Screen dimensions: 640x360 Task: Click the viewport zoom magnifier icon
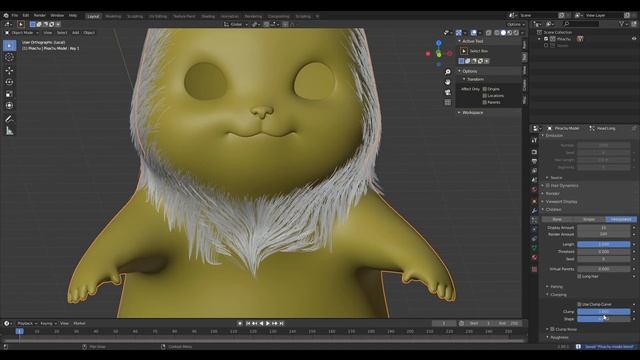coord(448,72)
